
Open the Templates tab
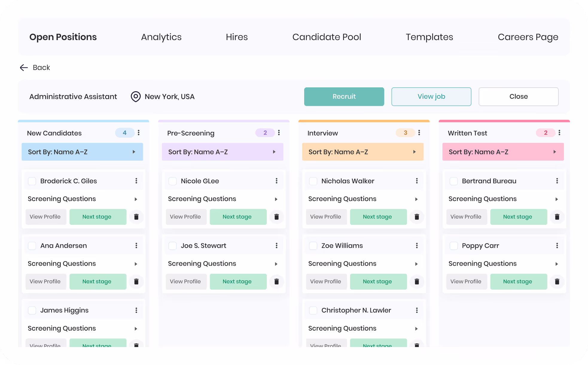click(429, 37)
